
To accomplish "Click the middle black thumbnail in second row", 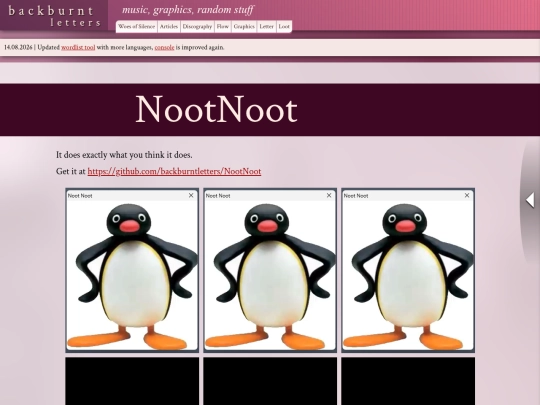I will pyautogui.click(x=270, y=381).
